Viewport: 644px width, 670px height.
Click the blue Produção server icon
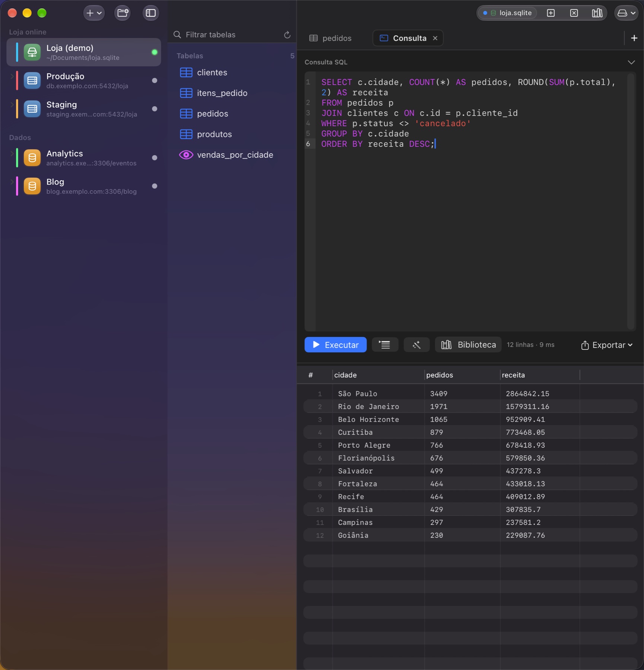tap(32, 80)
